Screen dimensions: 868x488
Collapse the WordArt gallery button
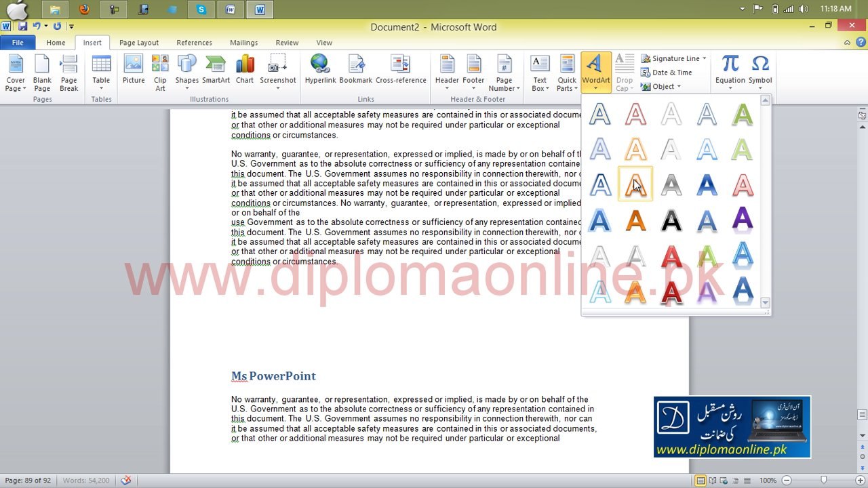click(596, 73)
